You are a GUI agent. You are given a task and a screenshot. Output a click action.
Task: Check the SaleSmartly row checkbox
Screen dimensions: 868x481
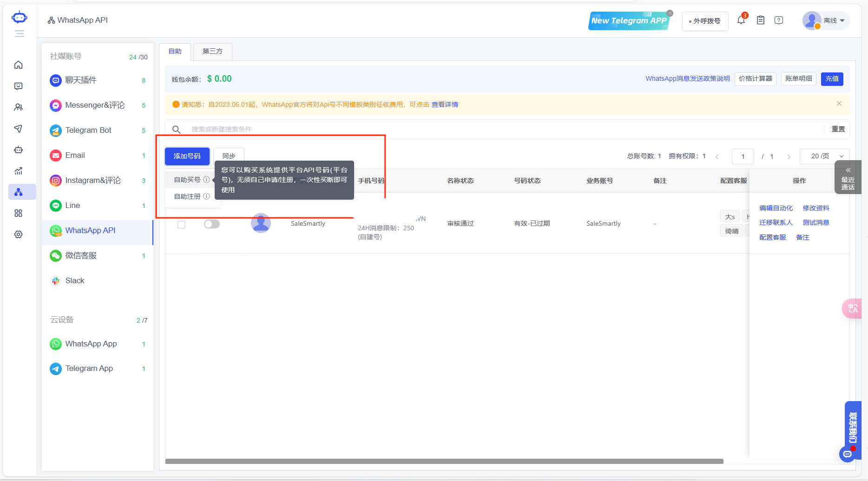[182, 225]
